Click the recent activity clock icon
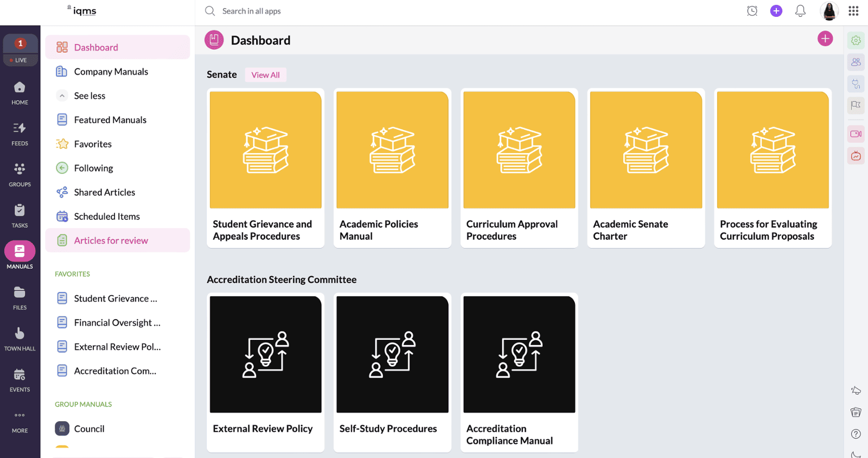The image size is (868, 458). (x=752, y=11)
